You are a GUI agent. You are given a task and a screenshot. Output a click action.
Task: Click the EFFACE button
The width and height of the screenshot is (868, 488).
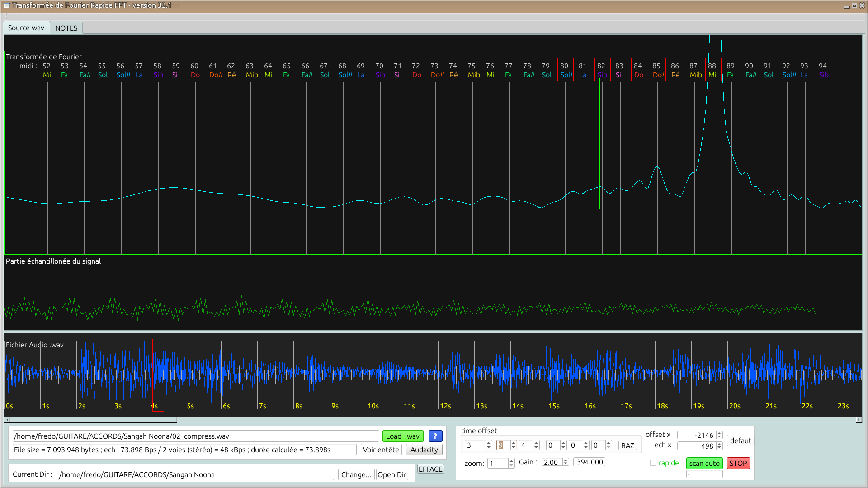click(x=430, y=469)
